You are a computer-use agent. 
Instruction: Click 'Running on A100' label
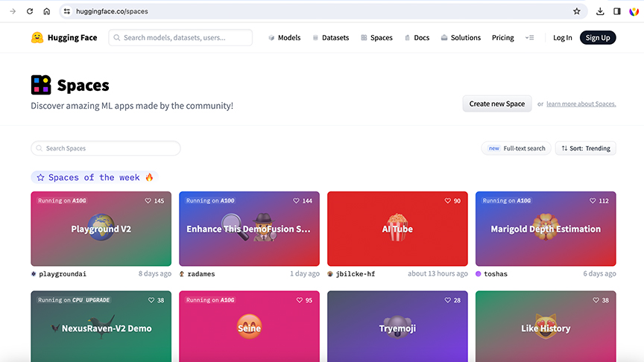coord(210,200)
